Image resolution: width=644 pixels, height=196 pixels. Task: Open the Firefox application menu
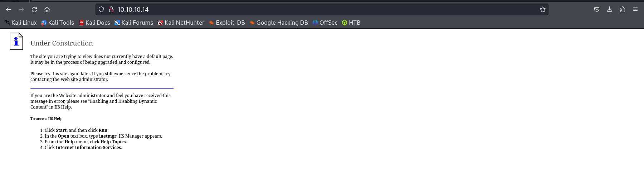[x=635, y=10]
